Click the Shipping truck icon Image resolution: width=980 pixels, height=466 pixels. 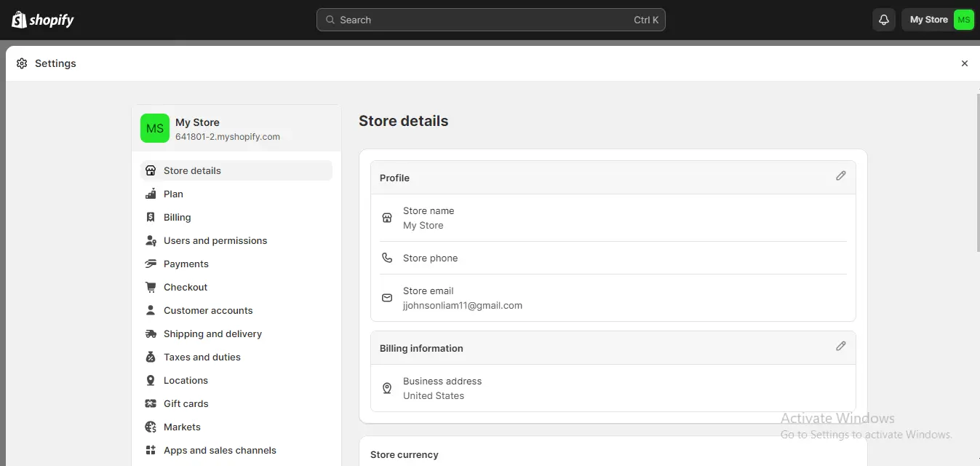(151, 333)
